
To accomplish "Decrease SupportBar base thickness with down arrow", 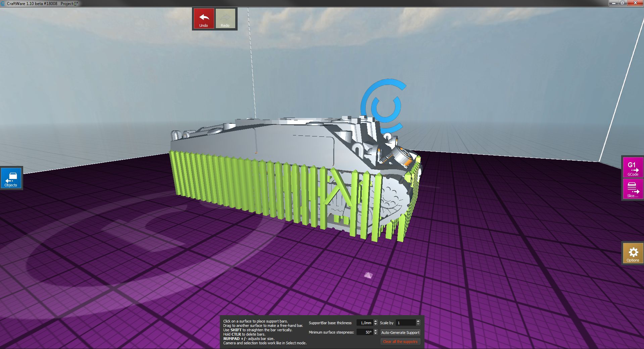I will click(376, 325).
